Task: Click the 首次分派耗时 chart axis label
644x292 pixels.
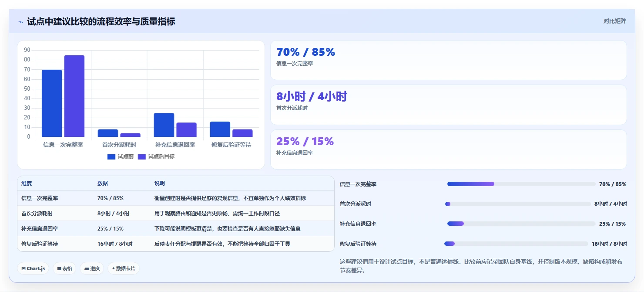Action: click(119, 145)
